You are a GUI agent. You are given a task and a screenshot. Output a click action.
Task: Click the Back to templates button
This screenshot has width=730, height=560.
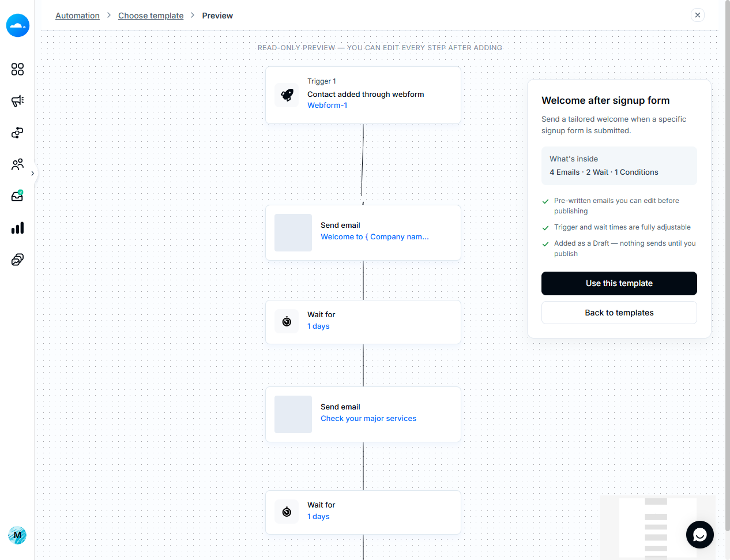click(619, 313)
